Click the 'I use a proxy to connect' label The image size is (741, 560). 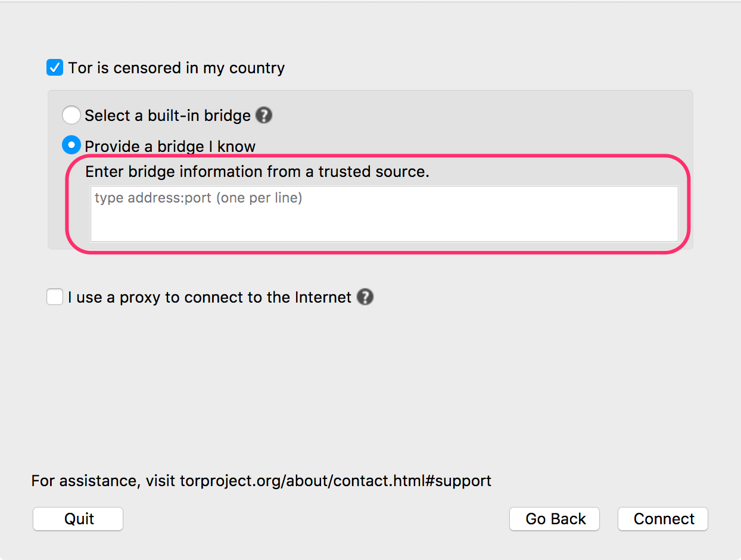coord(210,297)
